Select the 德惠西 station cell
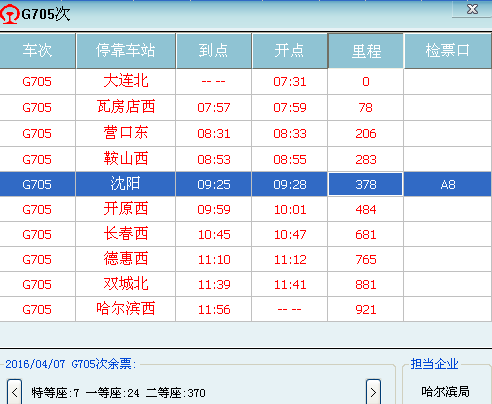Image resolution: width=492 pixels, height=404 pixels. point(126,259)
